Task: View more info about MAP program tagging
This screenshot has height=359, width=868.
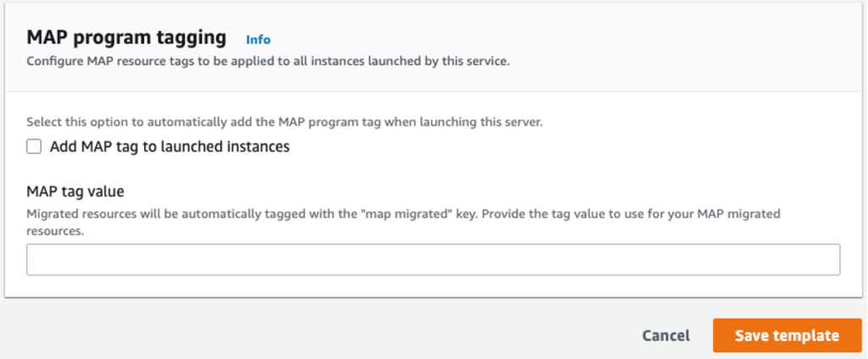Action: click(x=258, y=39)
